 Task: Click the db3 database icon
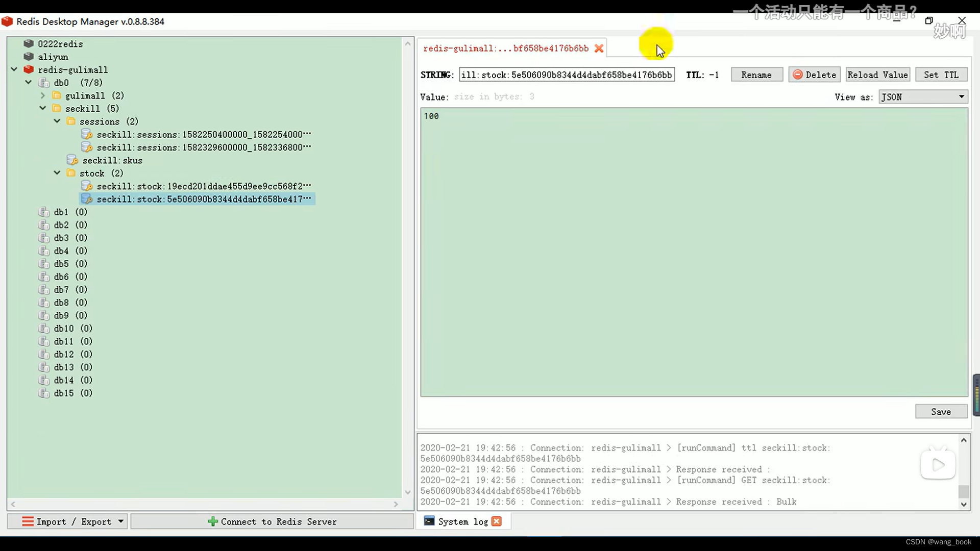pyautogui.click(x=44, y=238)
